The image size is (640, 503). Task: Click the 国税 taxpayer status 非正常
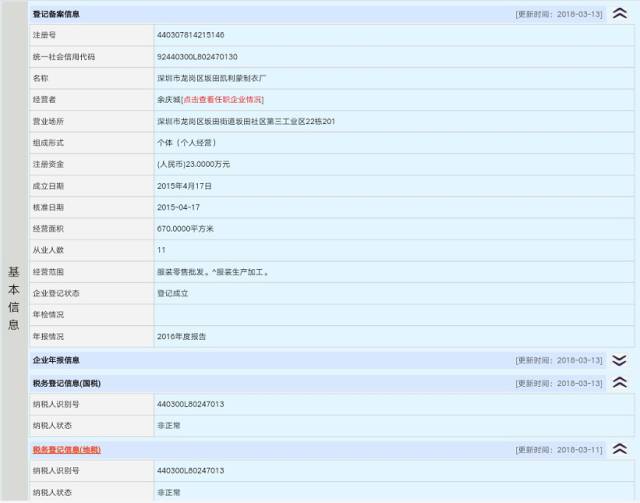click(169, 425)
